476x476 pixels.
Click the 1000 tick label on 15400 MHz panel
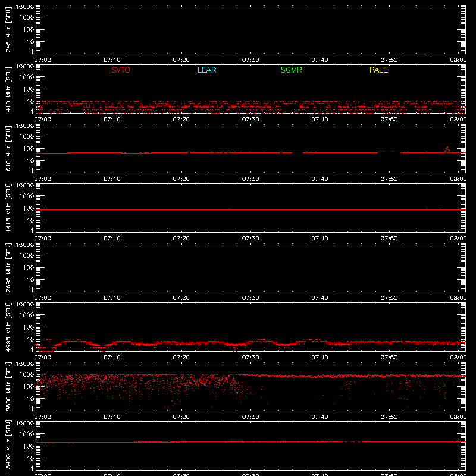27,434
